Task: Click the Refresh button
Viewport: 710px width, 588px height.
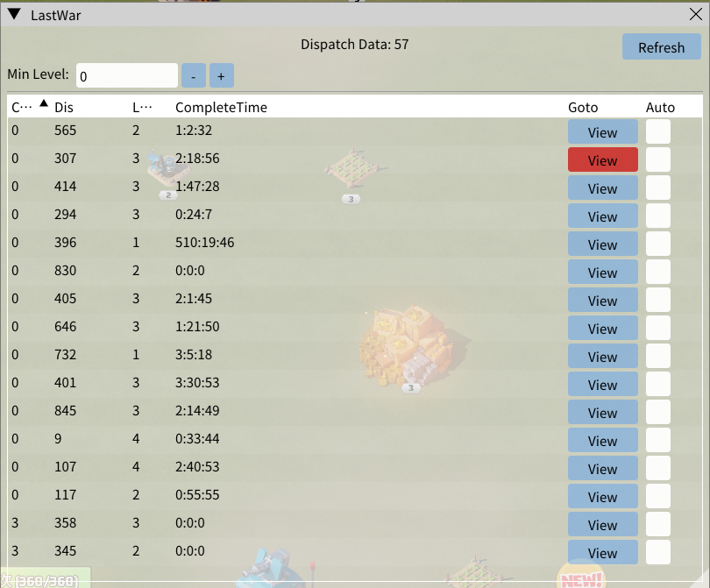Action: coord(661,47)
